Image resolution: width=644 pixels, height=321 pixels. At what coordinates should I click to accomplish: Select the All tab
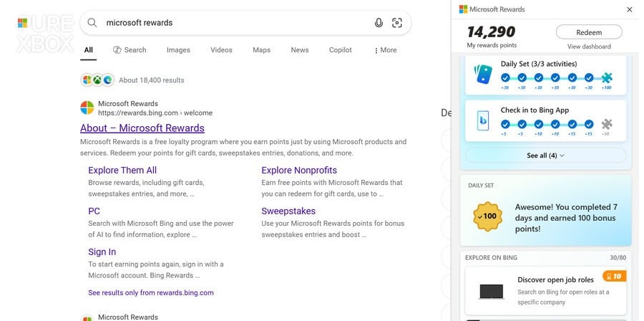pos(88,50)
